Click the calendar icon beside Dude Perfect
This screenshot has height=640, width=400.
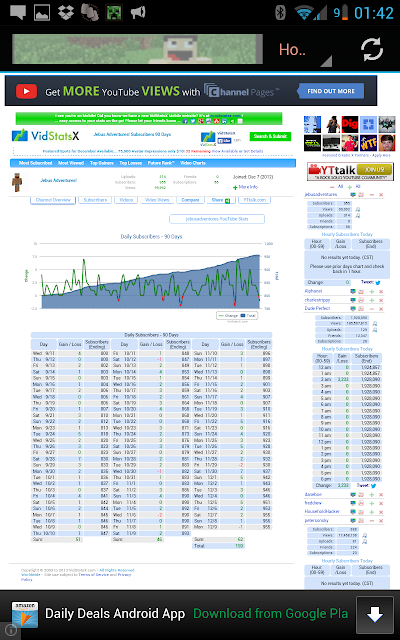click(x=361, y=309)
